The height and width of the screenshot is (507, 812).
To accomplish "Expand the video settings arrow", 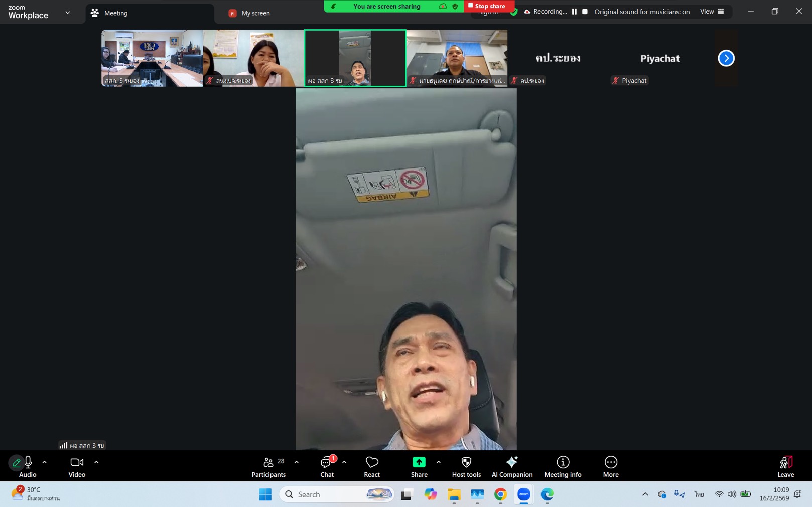I will click(96, 462).
